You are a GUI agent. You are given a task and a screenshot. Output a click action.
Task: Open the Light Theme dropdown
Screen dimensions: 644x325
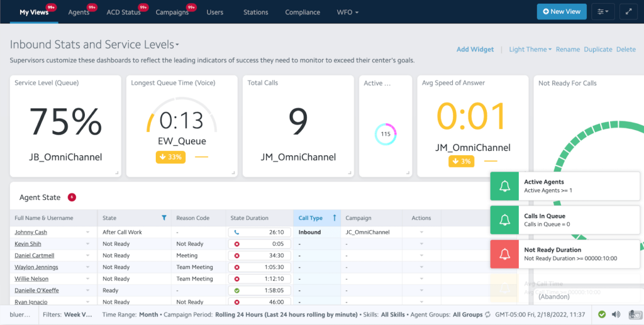click(530, 49)
